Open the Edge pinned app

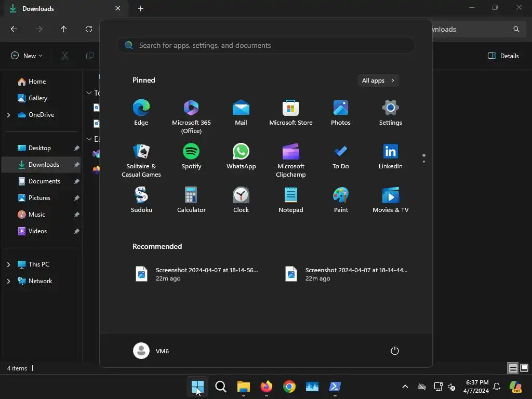[141, 113]
